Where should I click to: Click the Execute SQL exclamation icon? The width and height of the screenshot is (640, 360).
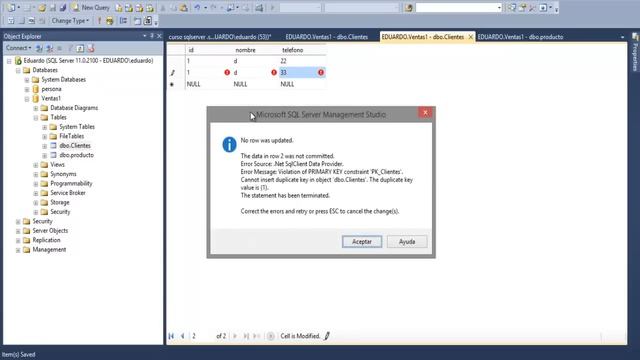pyautogui.click(x=99, y=21)
